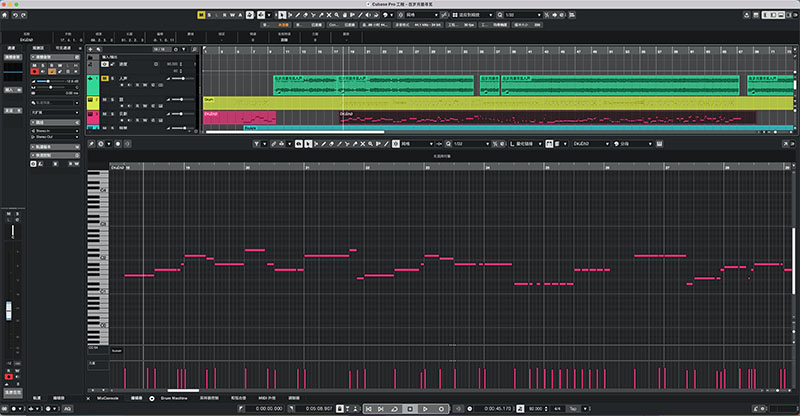Switch to the Drum Machine lower zone tab
This screenshot has height=416, width=800.
point(174,398)
